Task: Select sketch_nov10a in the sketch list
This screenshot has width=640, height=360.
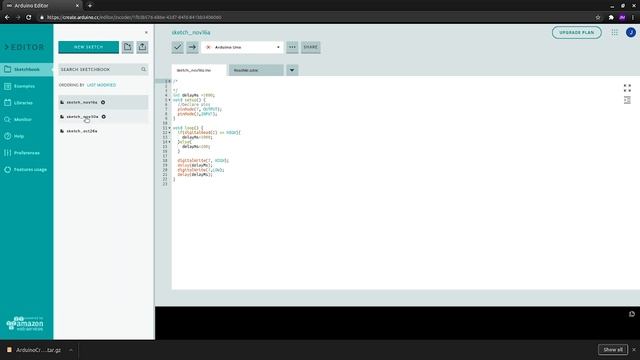Action: click(82, 117)
